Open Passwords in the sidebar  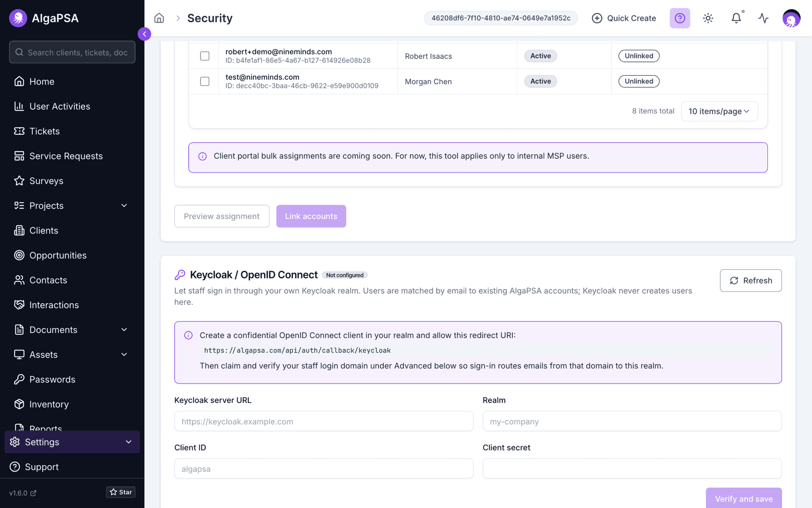click(72, 379)
